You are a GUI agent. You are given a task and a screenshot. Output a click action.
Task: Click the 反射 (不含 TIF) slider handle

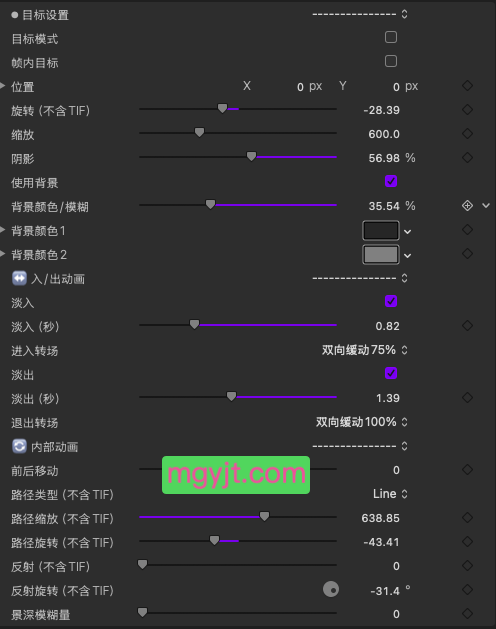coord(142,564)
